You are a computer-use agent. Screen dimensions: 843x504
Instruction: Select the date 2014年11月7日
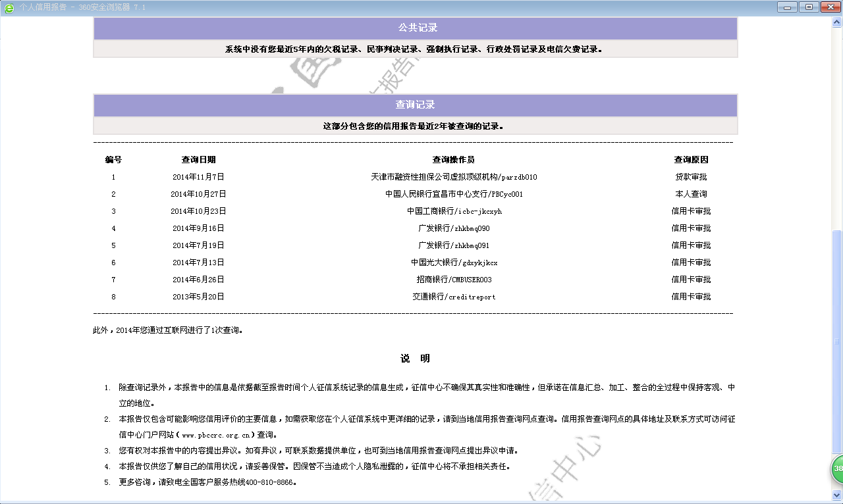point(198,177)
